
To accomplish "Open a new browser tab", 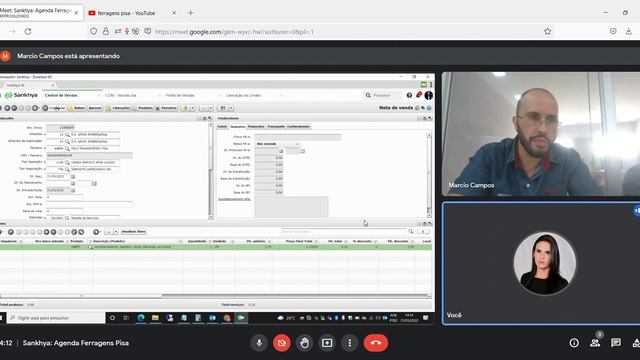I will (x=191, y=13).
